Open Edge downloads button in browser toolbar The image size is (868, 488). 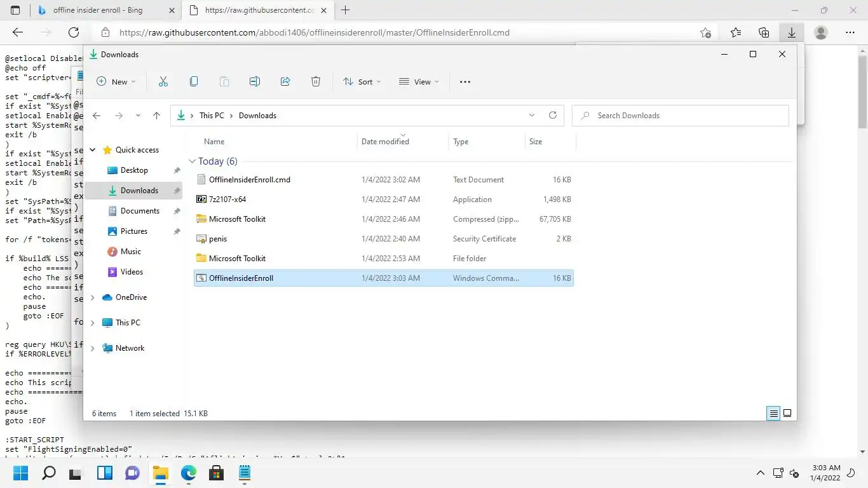pos(791,32)
